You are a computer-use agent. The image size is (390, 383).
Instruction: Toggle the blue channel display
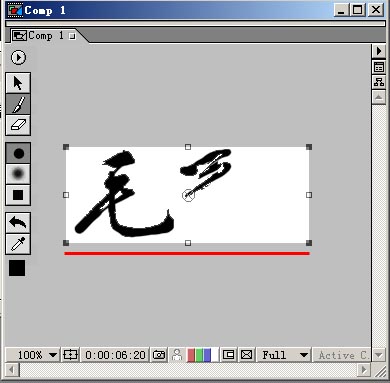[207, 355]
